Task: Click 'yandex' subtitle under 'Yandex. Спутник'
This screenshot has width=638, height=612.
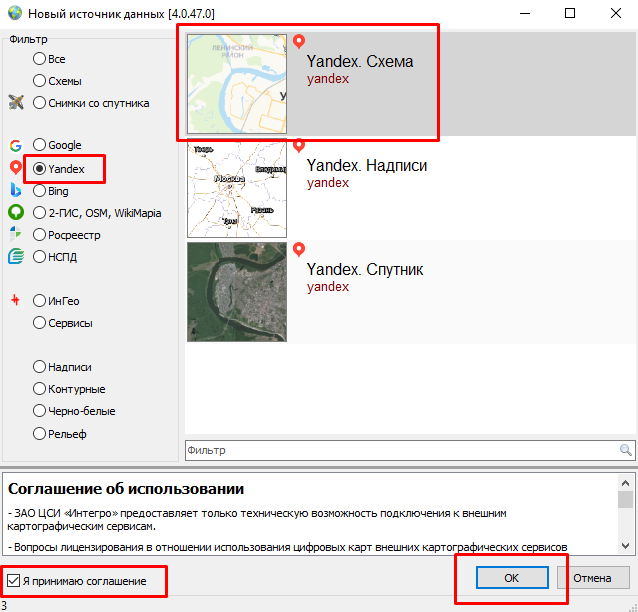Action: [328, 287]
